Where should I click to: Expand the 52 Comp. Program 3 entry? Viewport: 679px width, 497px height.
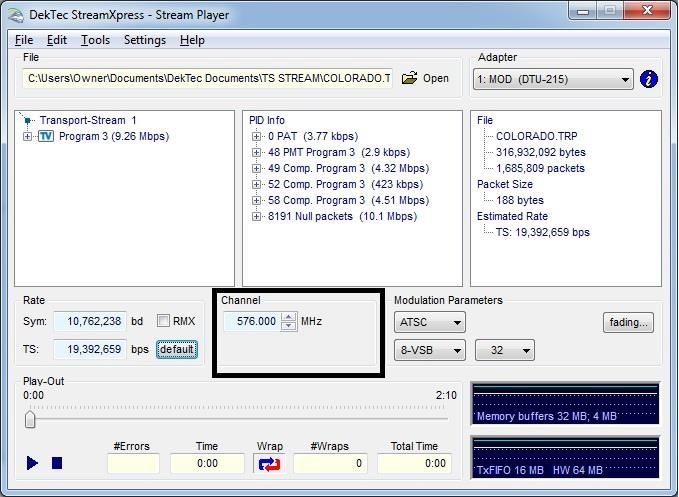coord(256,184)
